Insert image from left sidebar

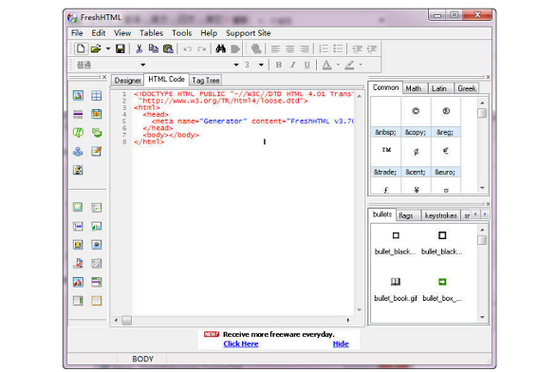click(78, 95)
